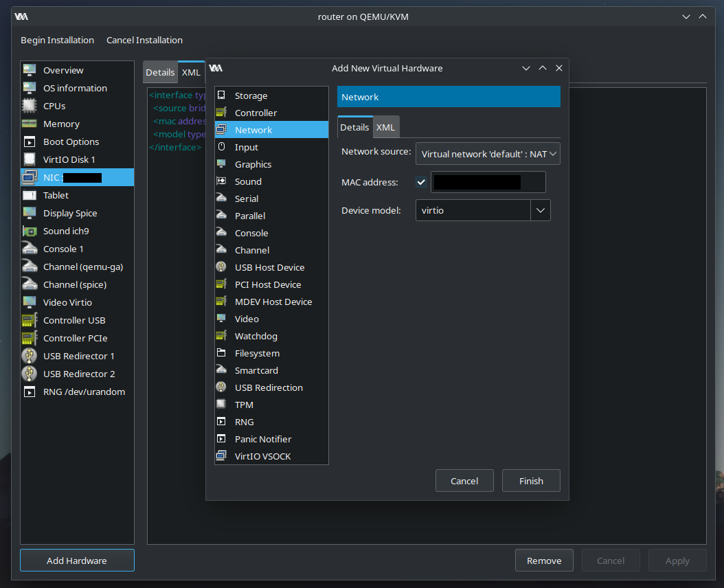
Task: Select Controller USB in sidebar
Action: 77,320
